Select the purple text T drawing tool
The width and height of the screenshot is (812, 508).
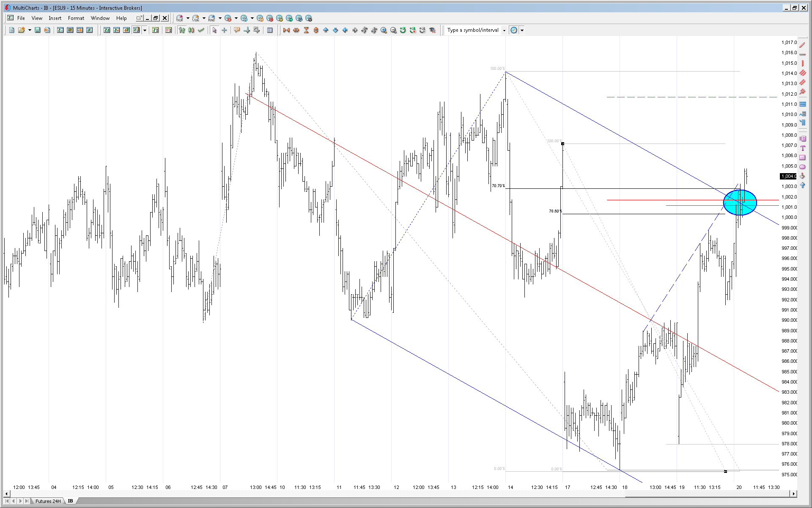pos(802,148)
